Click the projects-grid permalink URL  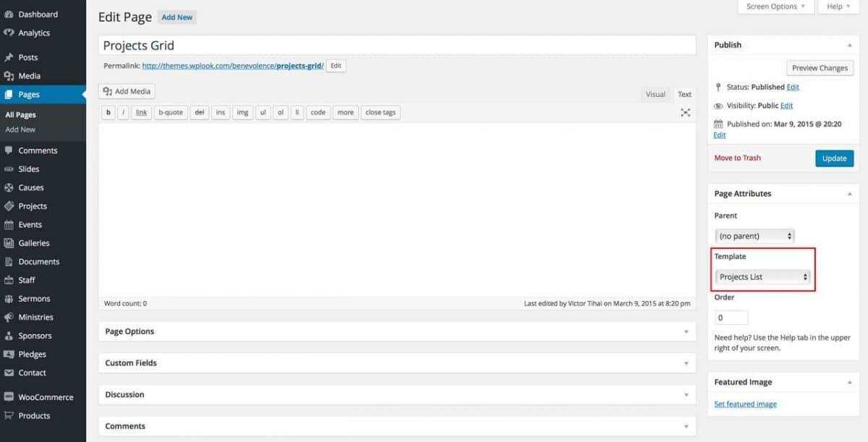click(233, 66)
